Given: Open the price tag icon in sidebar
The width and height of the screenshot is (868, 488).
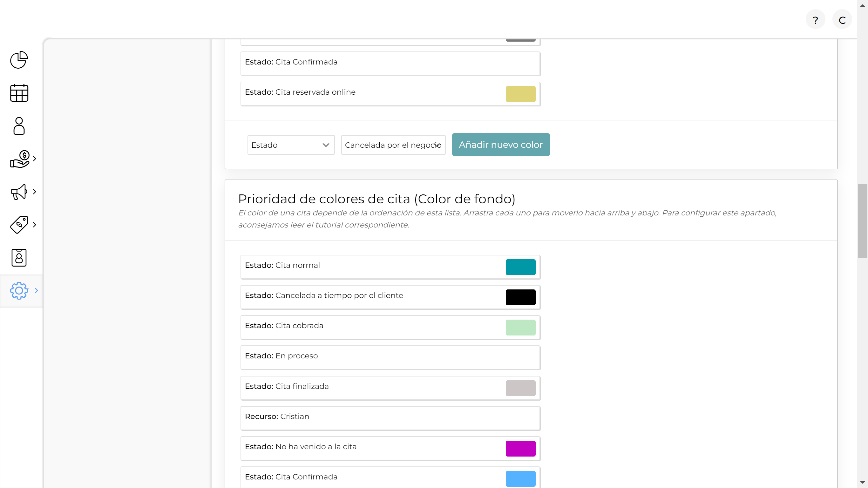Looking at the screenshot, I should (19, 225).
